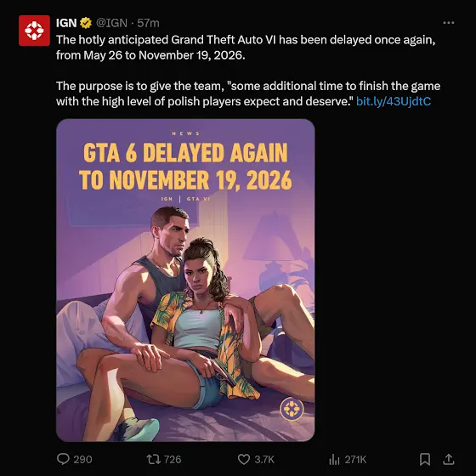Click the gold verified badge beside IGN
The image size is (476, 476).
pos(86,23)
